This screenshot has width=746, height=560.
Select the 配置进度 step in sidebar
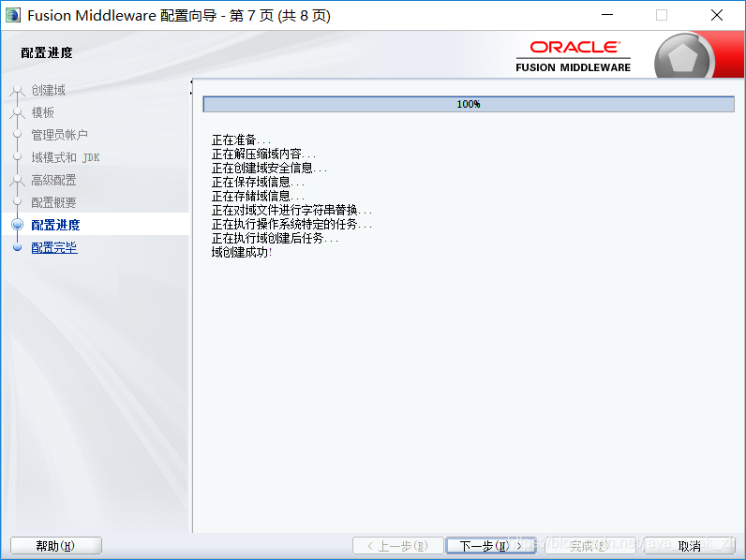[x=55, y=225]
